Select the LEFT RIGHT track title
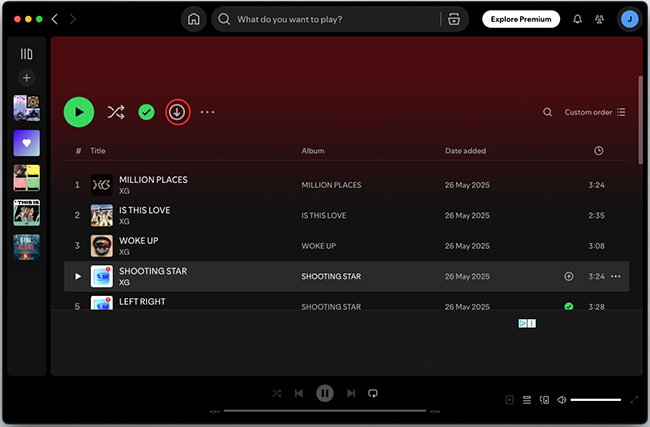Viewport: 650px width, 427px height. (142, 301)
